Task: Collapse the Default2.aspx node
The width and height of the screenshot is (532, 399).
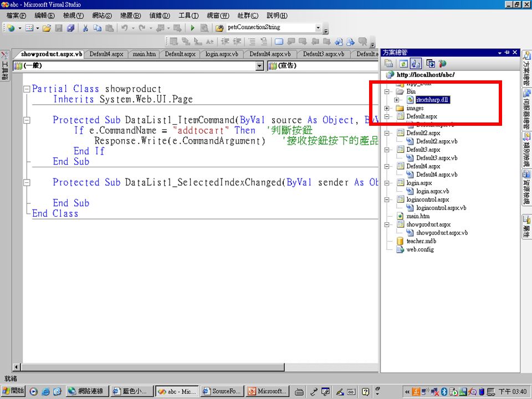Action: pos(386,133)
